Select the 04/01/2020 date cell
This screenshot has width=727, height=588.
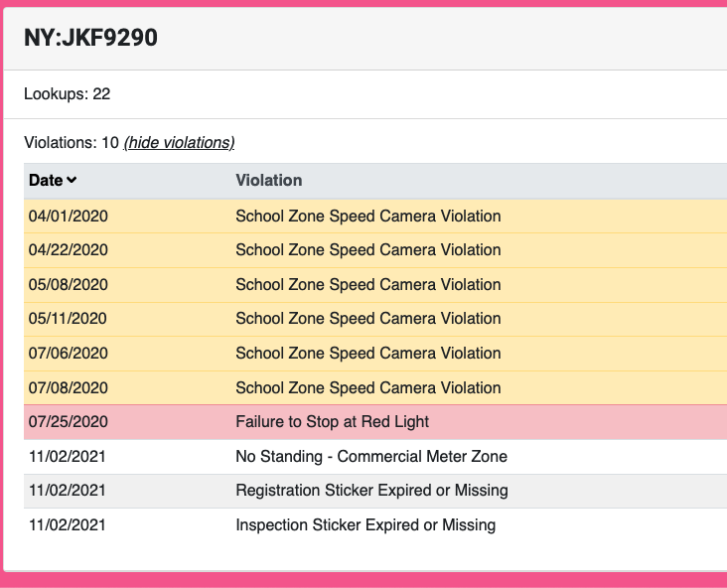coord(69,217)
